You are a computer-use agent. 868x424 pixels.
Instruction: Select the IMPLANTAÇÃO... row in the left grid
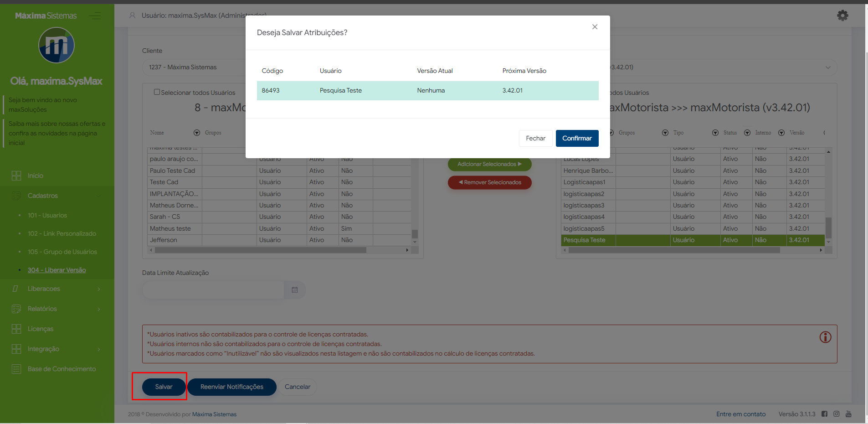coord(280,194)
